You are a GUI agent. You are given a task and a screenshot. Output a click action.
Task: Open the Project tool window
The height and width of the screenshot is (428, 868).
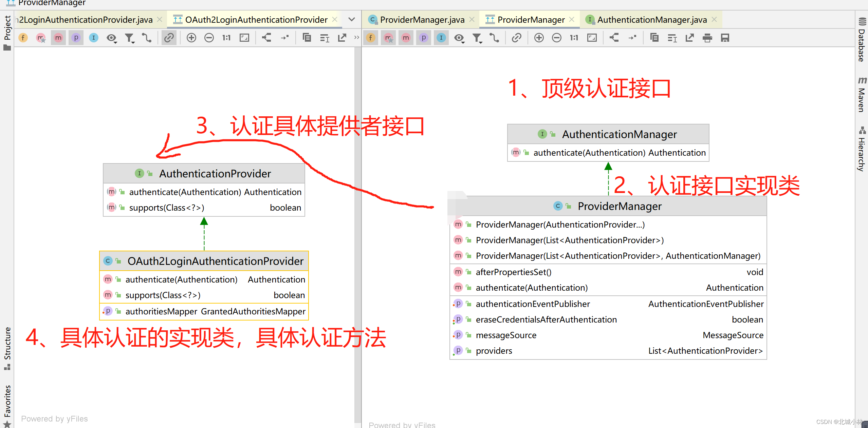[7, 33]
